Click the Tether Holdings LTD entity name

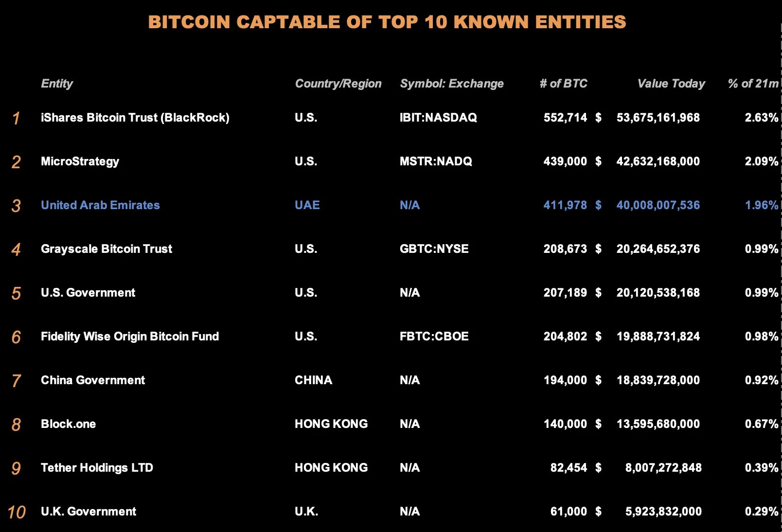click(97, 468)
